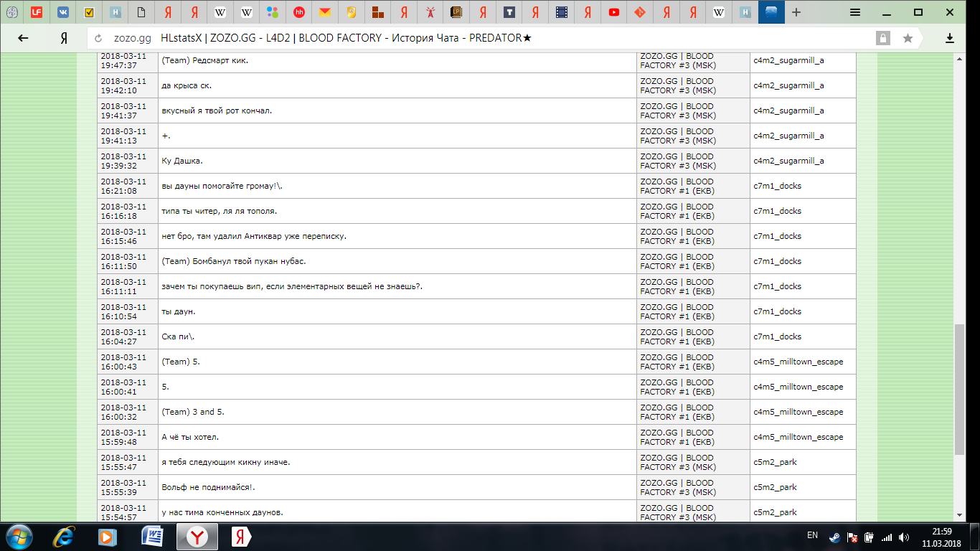
Task: Open the Windows Start menu
Action: click(19, 536)
